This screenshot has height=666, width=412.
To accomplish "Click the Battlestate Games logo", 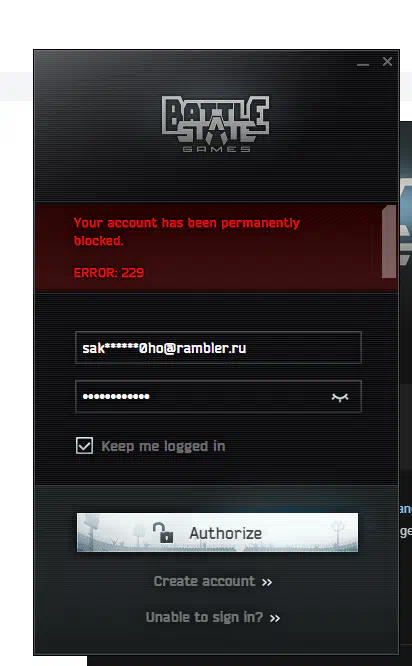I will (215, 124).
